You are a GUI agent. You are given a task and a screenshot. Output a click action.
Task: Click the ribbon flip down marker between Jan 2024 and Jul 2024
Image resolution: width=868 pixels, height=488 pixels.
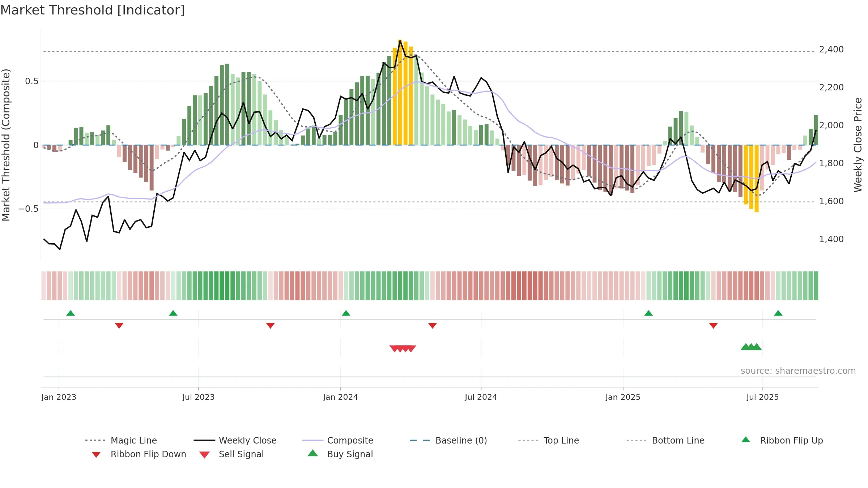point(433,326)
